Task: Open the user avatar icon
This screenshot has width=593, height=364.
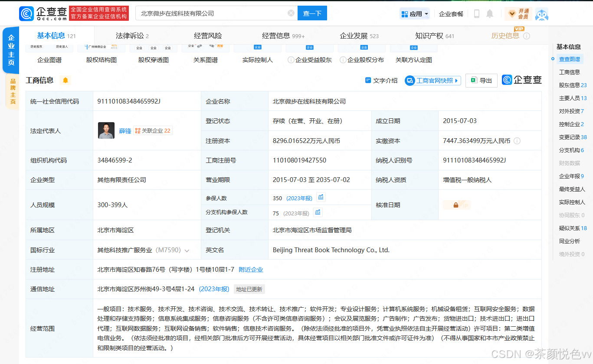Action: pyautogui.click(x=541, y=14)
